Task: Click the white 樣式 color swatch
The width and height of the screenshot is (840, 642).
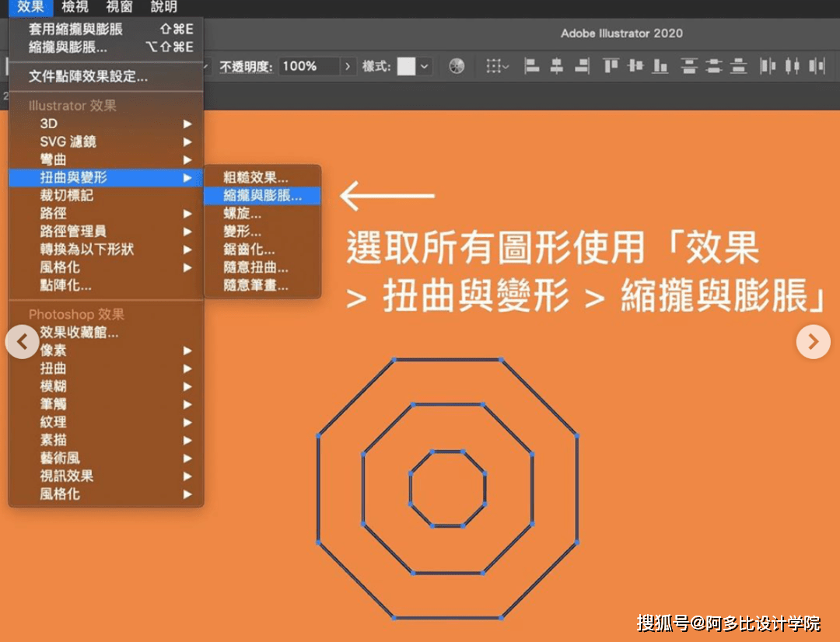Action: [x=406, y=66]
